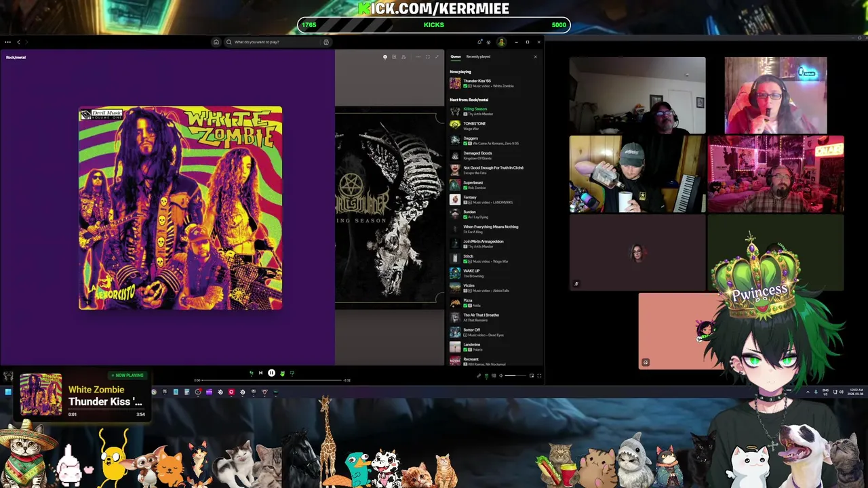This screenshot has width=868, height=488.
Task: Toggle the Queue icon in the bottom bar
Action: click(486, 375)
